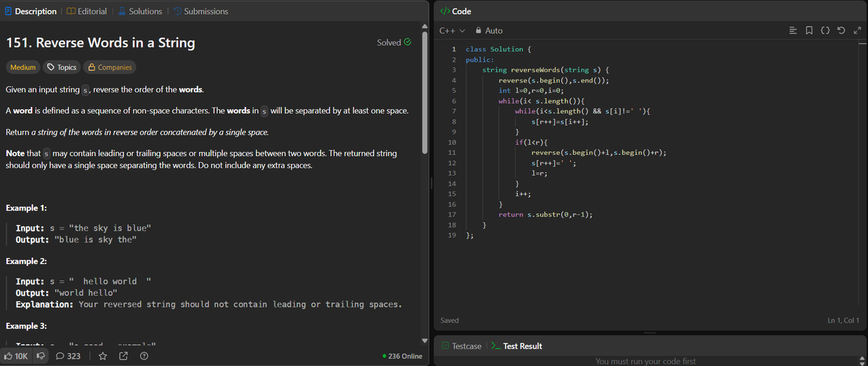Open the C++ language dropdown
Screen dimensions: 868x366
click(451, 30)
